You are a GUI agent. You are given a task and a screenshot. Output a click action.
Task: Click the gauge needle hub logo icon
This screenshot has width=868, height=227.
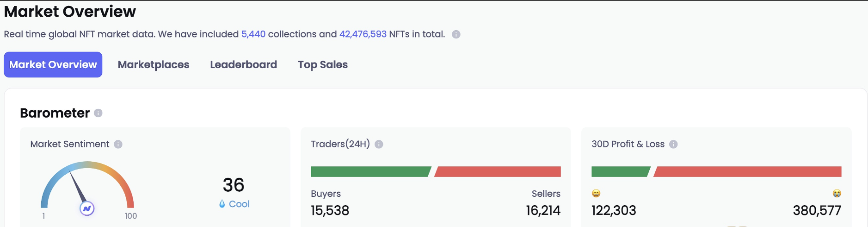[87, 208]
